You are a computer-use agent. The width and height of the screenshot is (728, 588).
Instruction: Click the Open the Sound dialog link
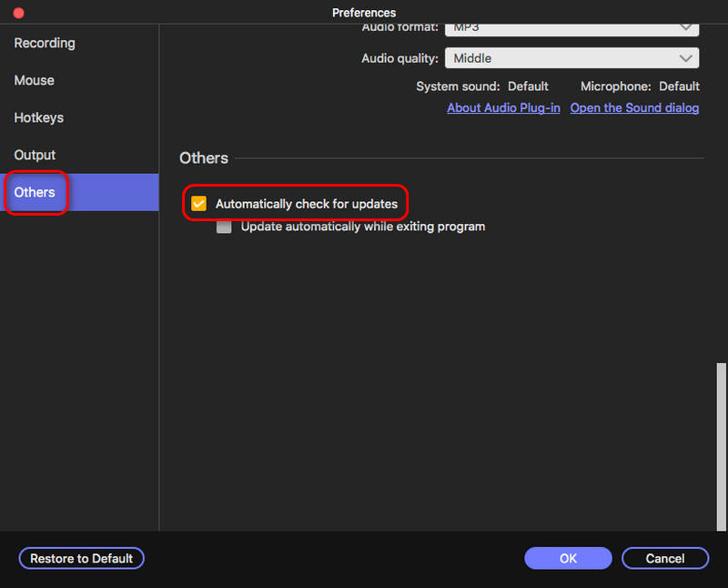(634, 107)
